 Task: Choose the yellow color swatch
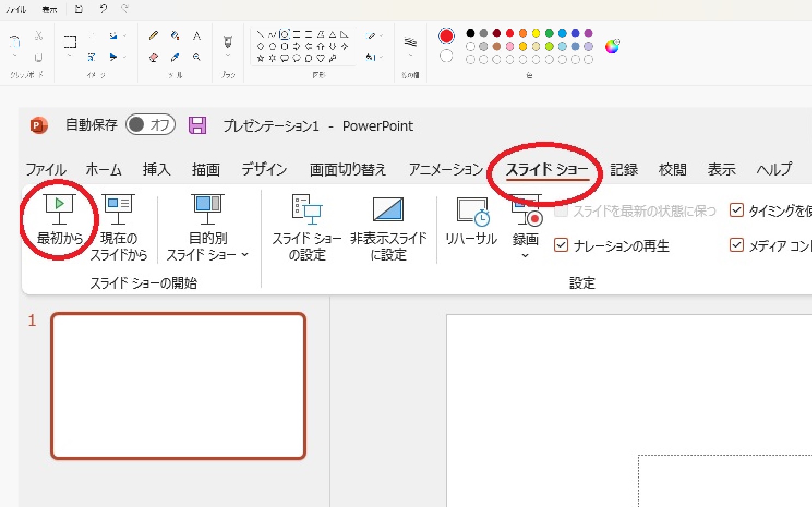coord(536,33)
